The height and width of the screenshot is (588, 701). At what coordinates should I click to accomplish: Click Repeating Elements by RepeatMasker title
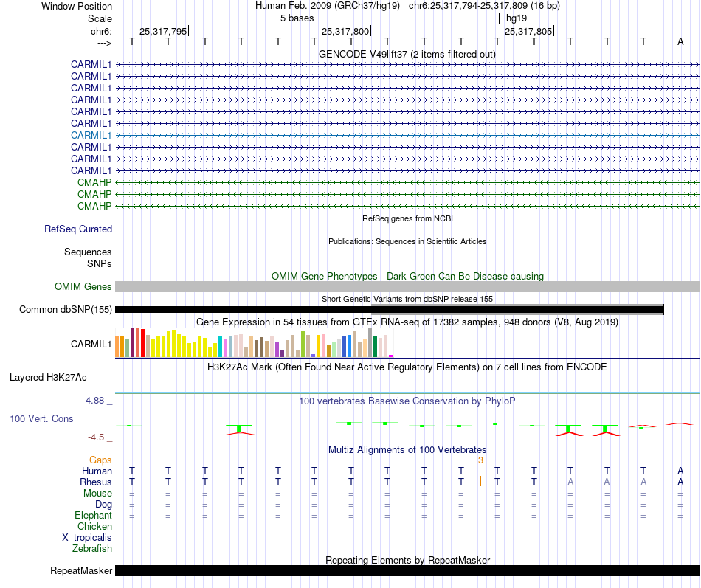407,560
